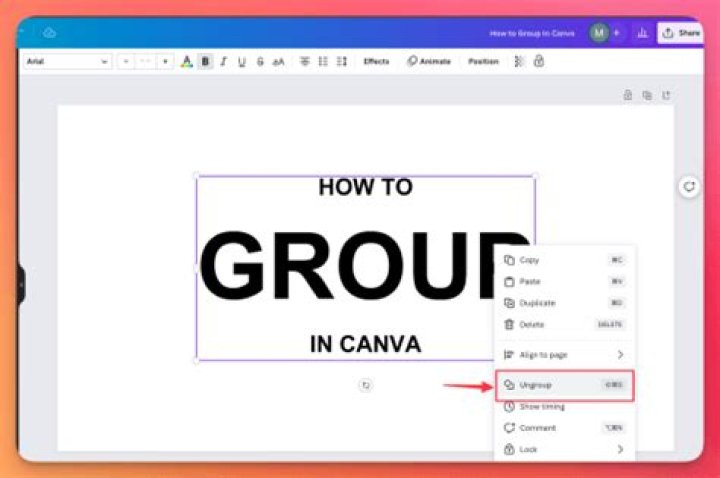This screenshot has width=720, height=478.
Task: Decrease font size with minus button
Action: tap(126, 62)
